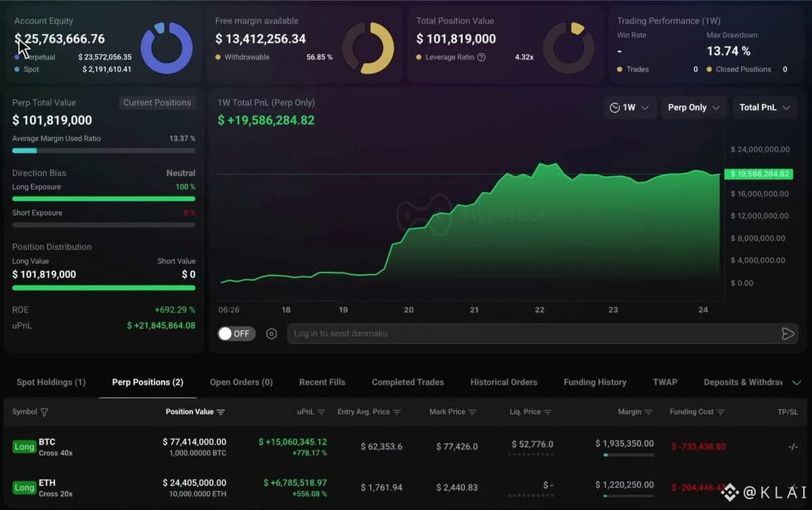Click the BTC TP/SL -/- cell

click(x=792, y=446)
